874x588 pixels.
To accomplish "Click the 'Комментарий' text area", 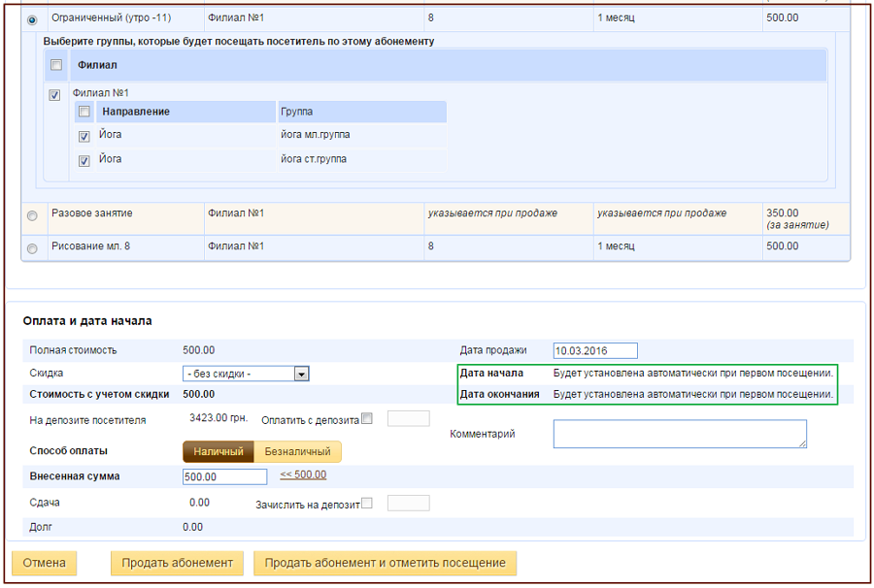I will coord(680,434).
